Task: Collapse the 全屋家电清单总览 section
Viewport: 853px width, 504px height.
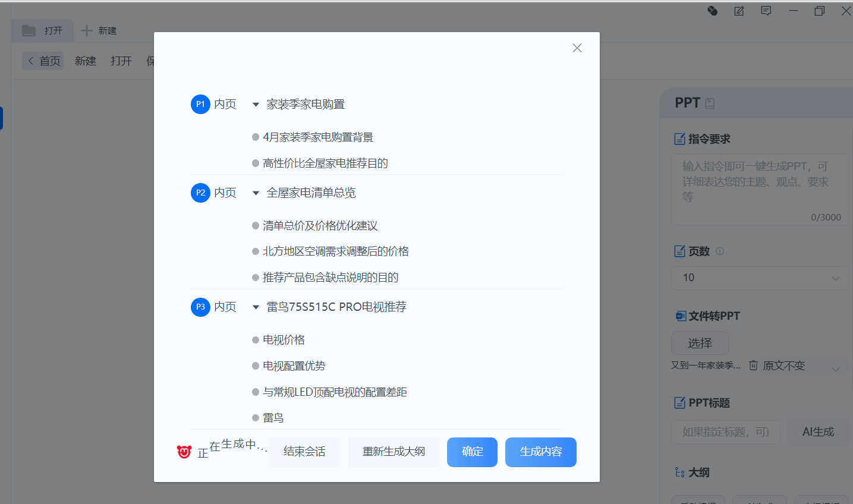Action: (x=256, y=193)
